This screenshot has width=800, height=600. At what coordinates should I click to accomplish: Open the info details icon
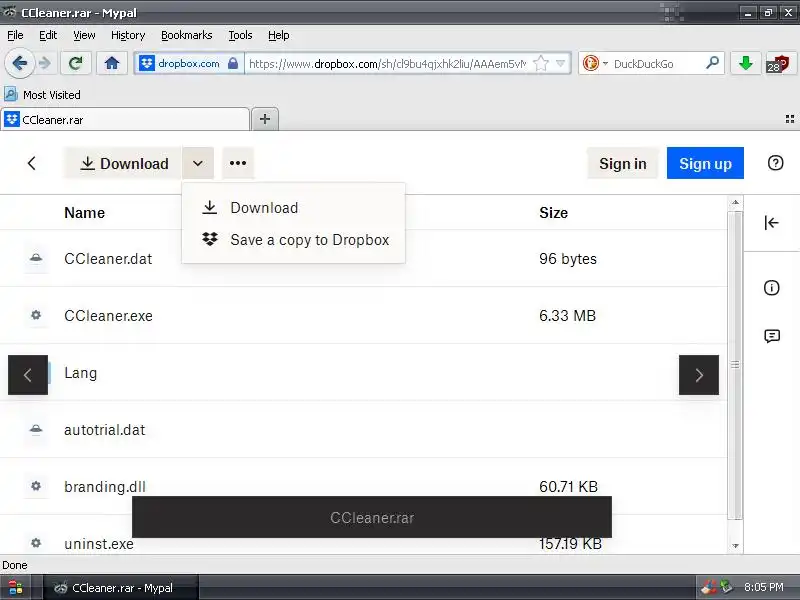(771, 288)
